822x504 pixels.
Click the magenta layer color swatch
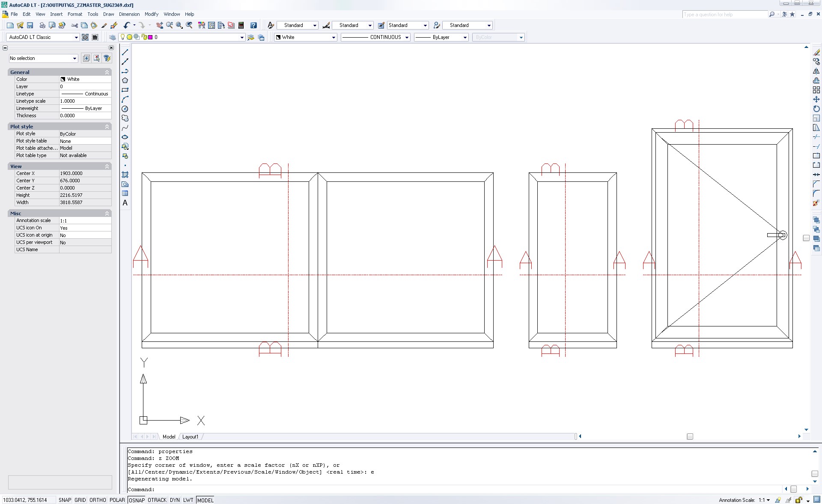[150, 37]
